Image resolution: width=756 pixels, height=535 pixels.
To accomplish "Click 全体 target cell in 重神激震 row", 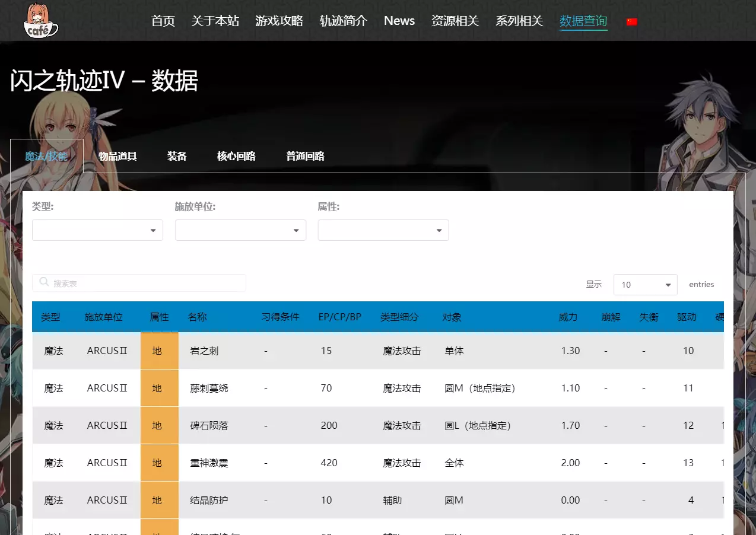I will tap(454, 463).
